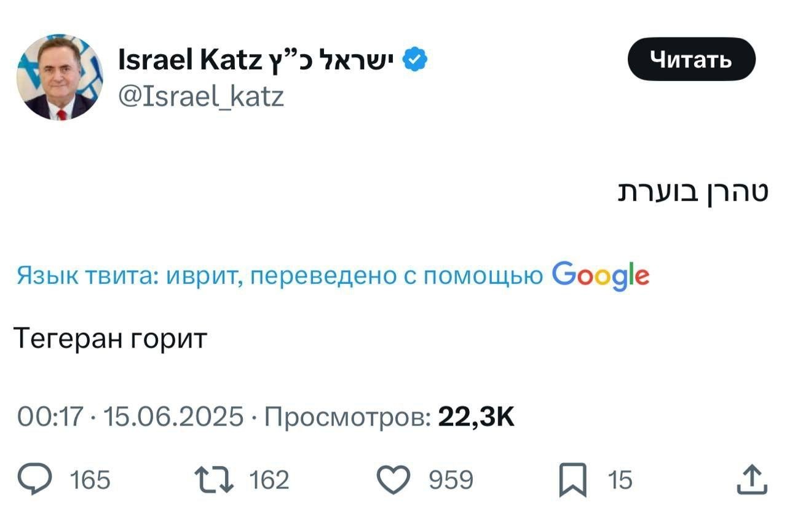Like the tweet with the heart icon
787x532 pixels.
(393, 479)
